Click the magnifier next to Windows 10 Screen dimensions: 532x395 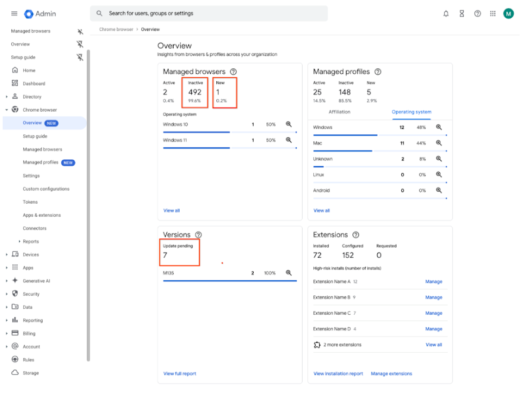click(289, 124)
